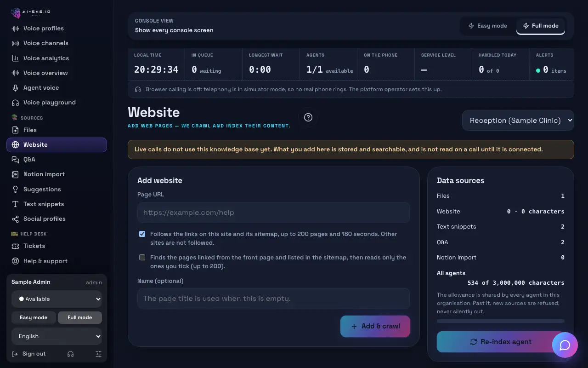The width and height of the screenshot is (588, 368).
Task: Open the sliders settings icon in user panel
Action: (98, 354)
